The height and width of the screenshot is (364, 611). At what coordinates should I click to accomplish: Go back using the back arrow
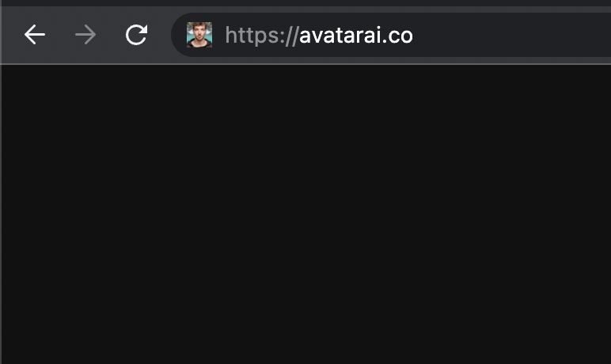(35, 35)
